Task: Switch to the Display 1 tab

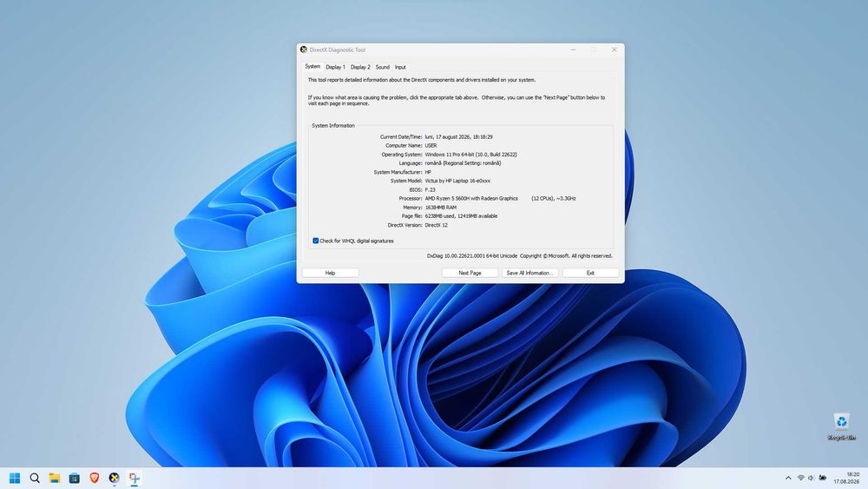Action: pos(335,67)
